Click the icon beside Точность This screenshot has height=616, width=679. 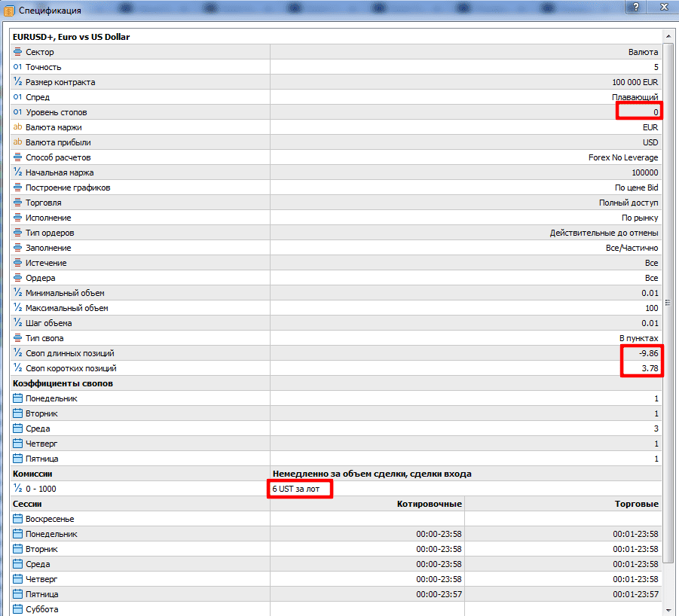pyautogui.click(x=17, y=67)
